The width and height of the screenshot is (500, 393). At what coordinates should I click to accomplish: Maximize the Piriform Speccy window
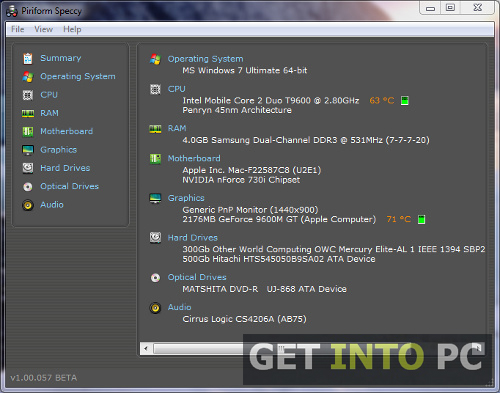click(x=450, y=8)
